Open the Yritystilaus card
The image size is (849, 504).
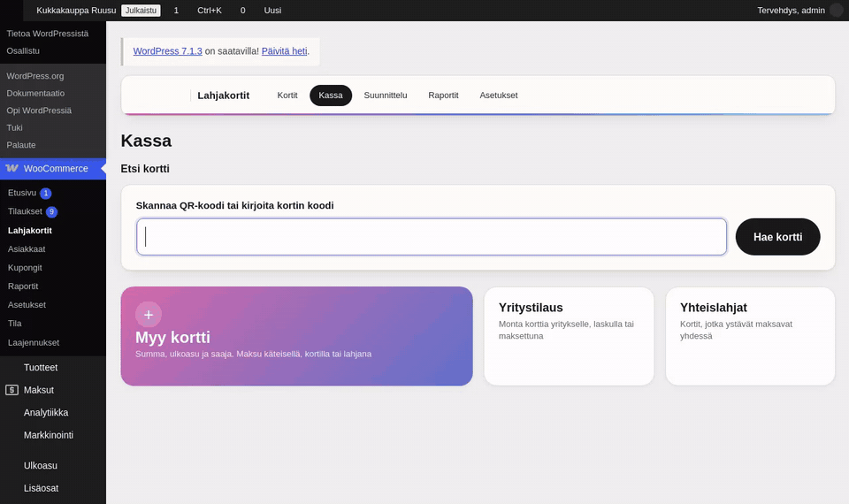pos(569,336)
